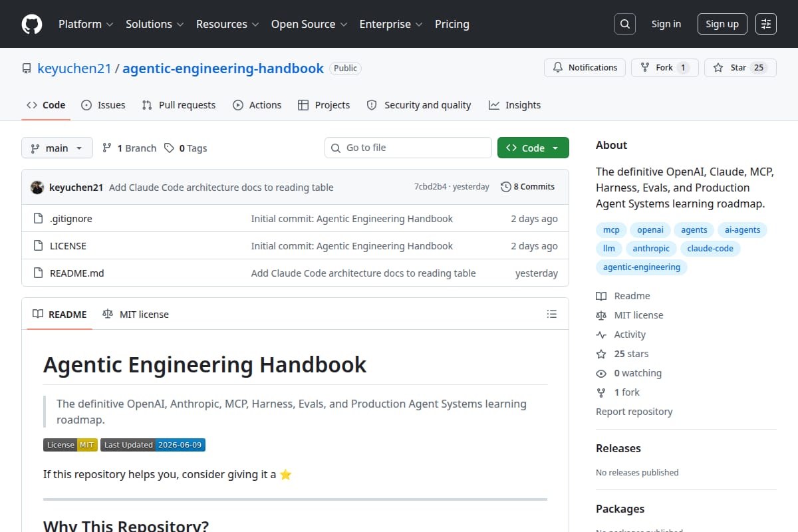Open the Activity link
The image size is (798, 532).
pos(621,334)
